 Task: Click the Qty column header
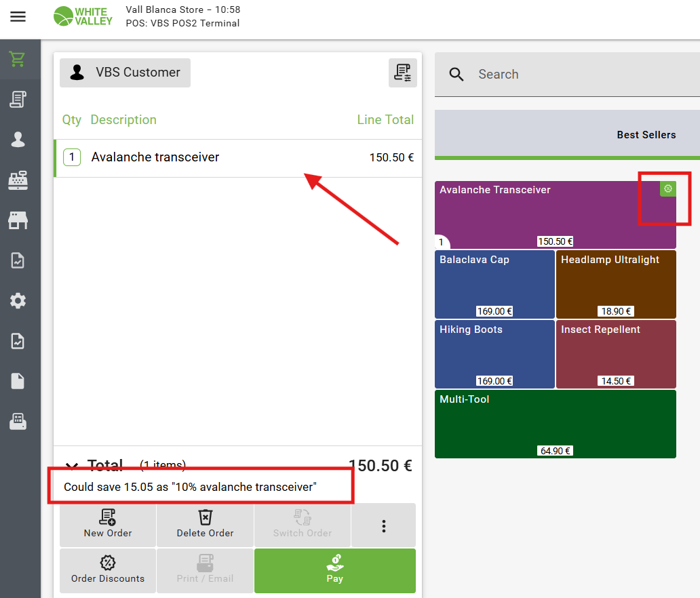(71, 119)
